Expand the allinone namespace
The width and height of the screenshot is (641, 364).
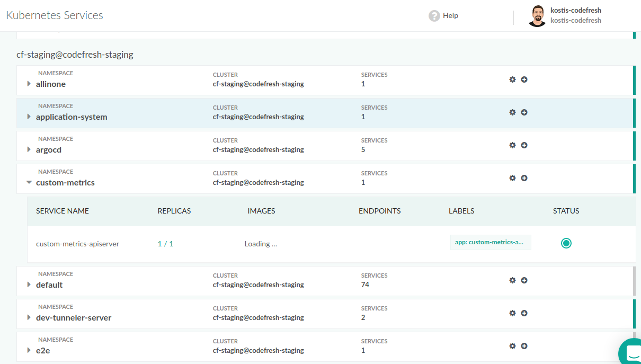point(29,84)
